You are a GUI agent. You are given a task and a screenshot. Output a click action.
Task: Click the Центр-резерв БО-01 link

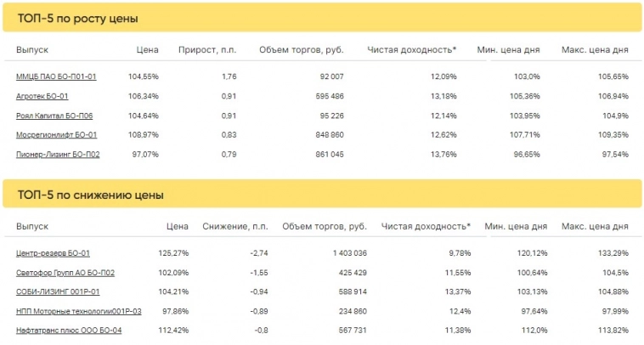pos(54,253)
